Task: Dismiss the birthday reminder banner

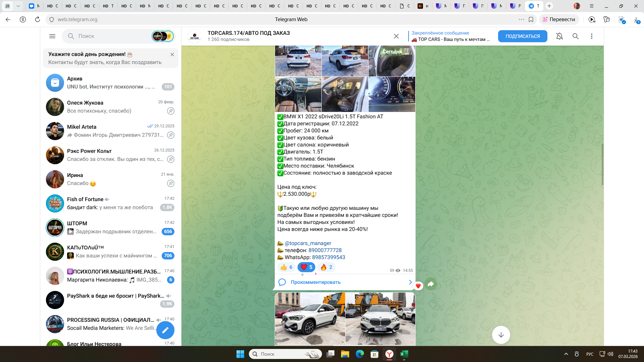Action: pyautogui.click(x=172, y=54)
